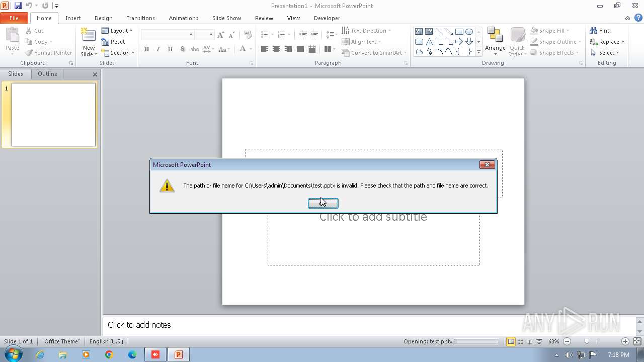Image resolution: width=644 pixels, height=362 pixels.
Task: Click Shape Outline option
Action: tap(556, 42)
